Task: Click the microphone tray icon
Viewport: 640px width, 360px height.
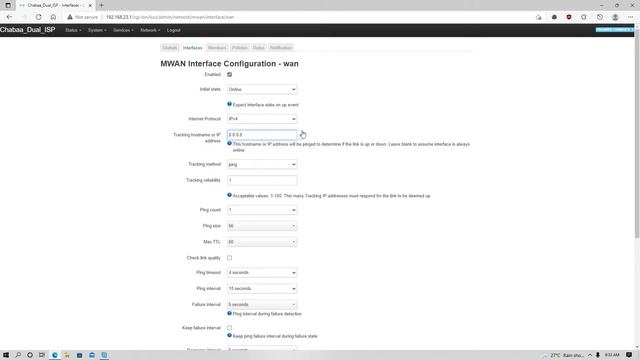Action: (x=598, y=355)
